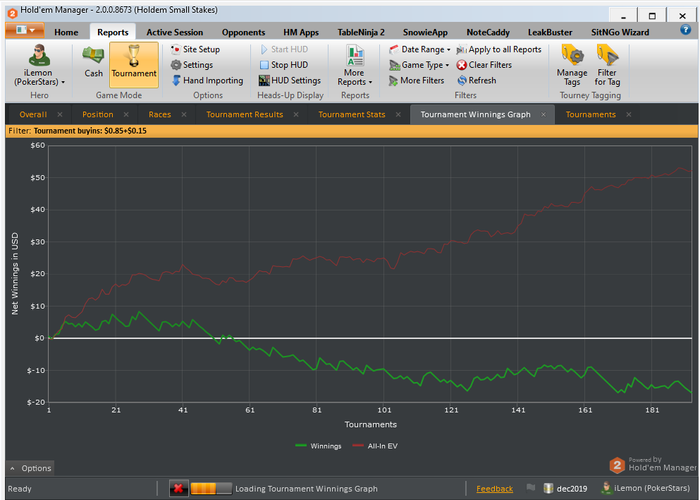Click the orange loading progress bar
The width and height of the screenshot is (700, 500).
pyautogui.click(x=211, y=488)
